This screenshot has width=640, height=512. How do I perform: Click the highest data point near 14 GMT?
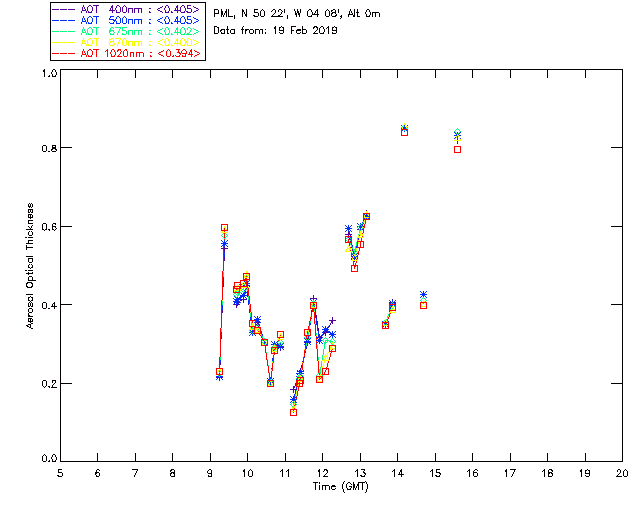click(404, 129)
